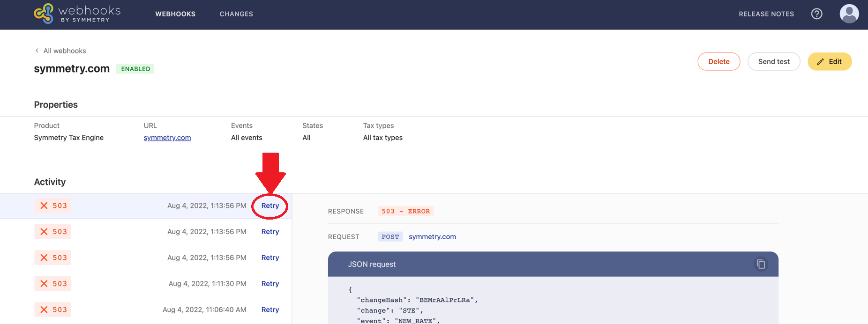Click the Send test button
This screenshot has height=324, width=868.
[774, 61]
